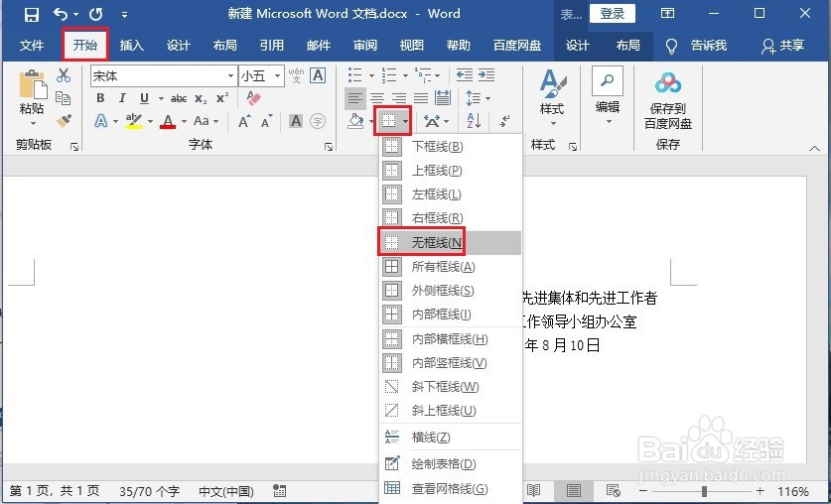Click zoom level 116% value
831x504 pixels.
pos(793,491)
